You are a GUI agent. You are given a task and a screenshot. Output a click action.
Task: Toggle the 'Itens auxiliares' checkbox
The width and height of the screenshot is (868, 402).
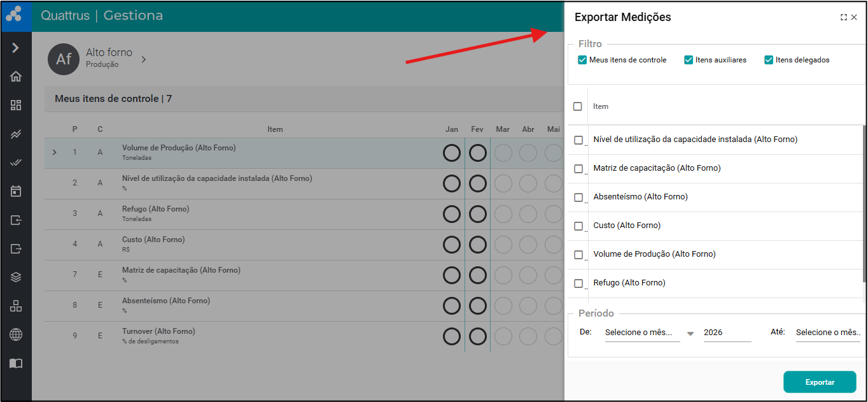pos(689,60)
